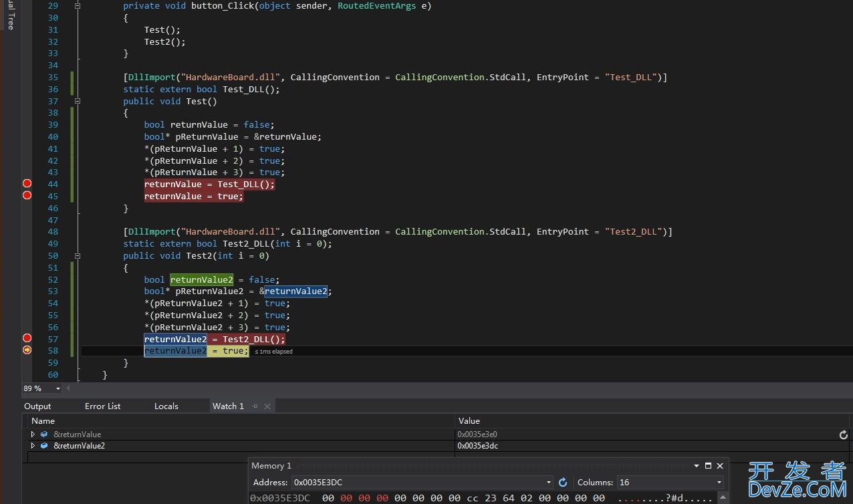
Task: Close the Watch 1 tab
Action: pos(267,406)
